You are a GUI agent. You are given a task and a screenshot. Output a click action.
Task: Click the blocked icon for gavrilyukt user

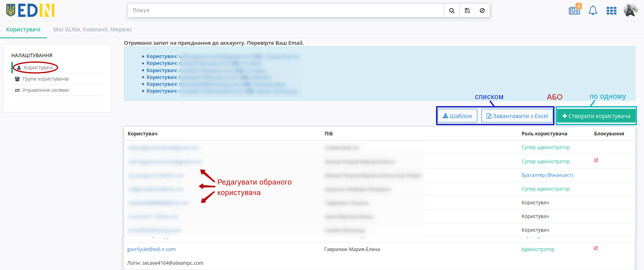coord(596,248)
